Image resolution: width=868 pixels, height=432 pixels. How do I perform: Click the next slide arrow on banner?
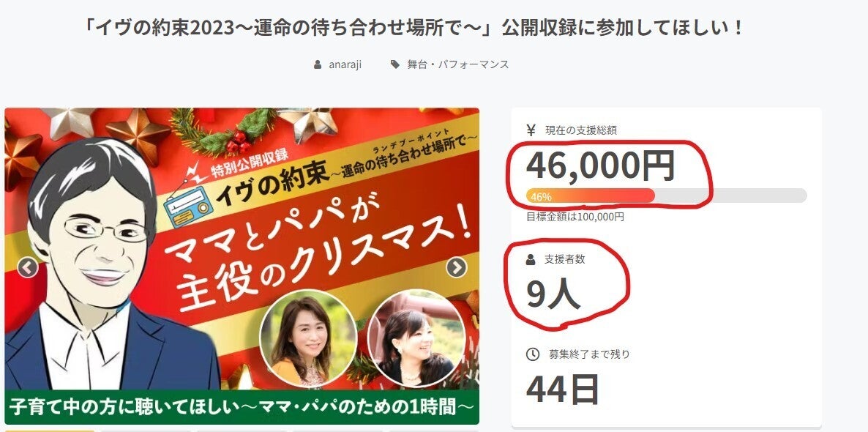coord(456,267)
